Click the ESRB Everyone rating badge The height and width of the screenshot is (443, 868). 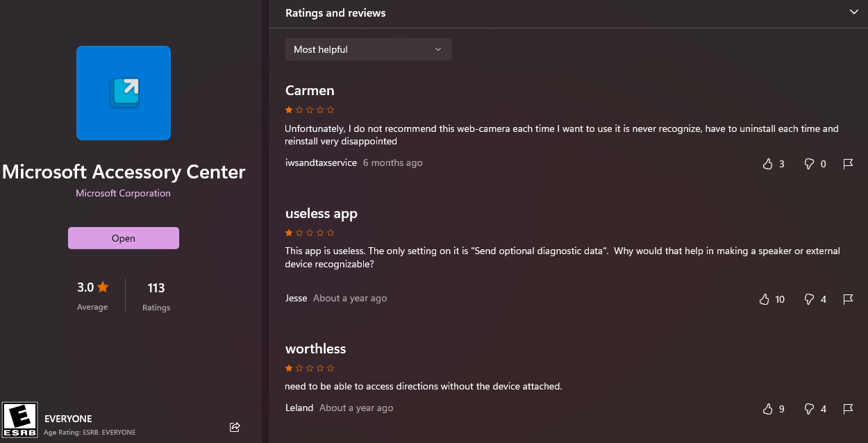(x=19, y=420)
